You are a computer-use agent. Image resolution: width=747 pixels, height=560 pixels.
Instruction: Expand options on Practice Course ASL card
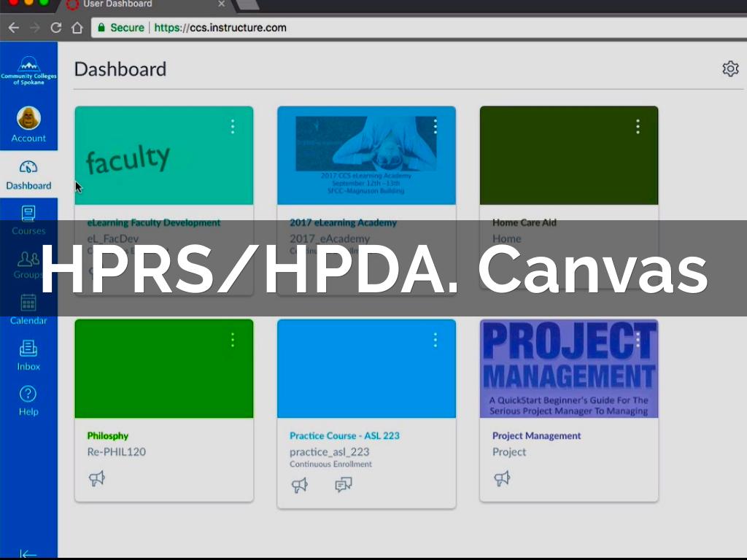436,340
